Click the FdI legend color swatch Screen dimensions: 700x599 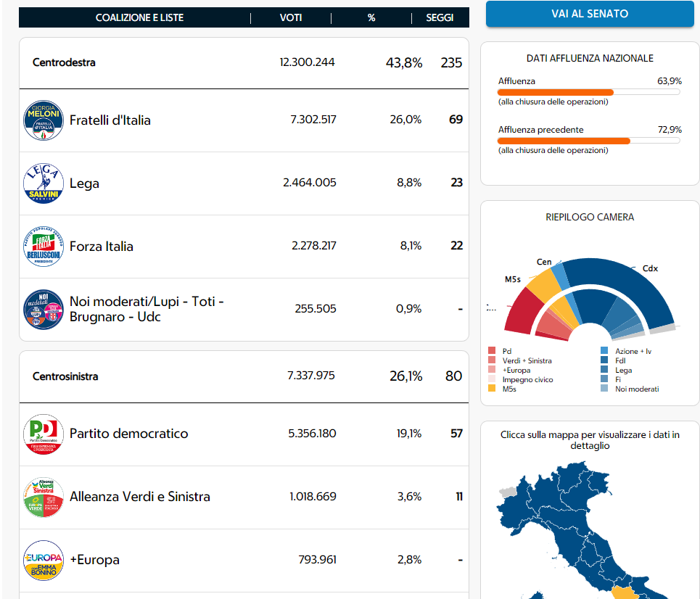(604, 360)
